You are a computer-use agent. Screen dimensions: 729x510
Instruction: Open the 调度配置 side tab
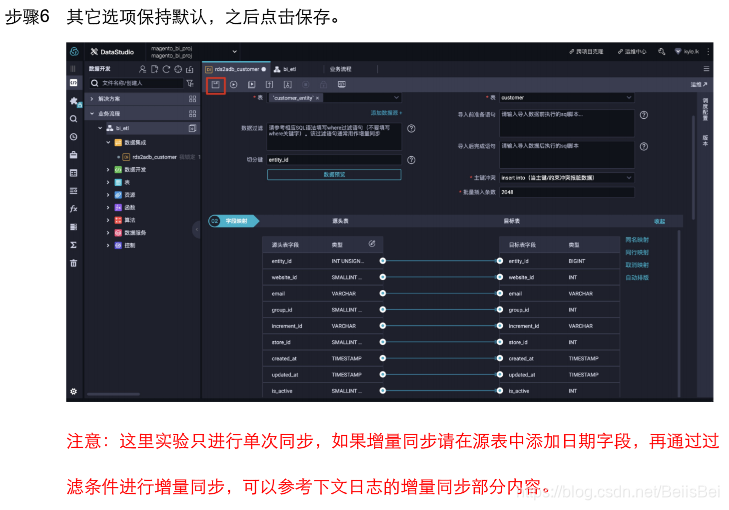coord(705,110)
